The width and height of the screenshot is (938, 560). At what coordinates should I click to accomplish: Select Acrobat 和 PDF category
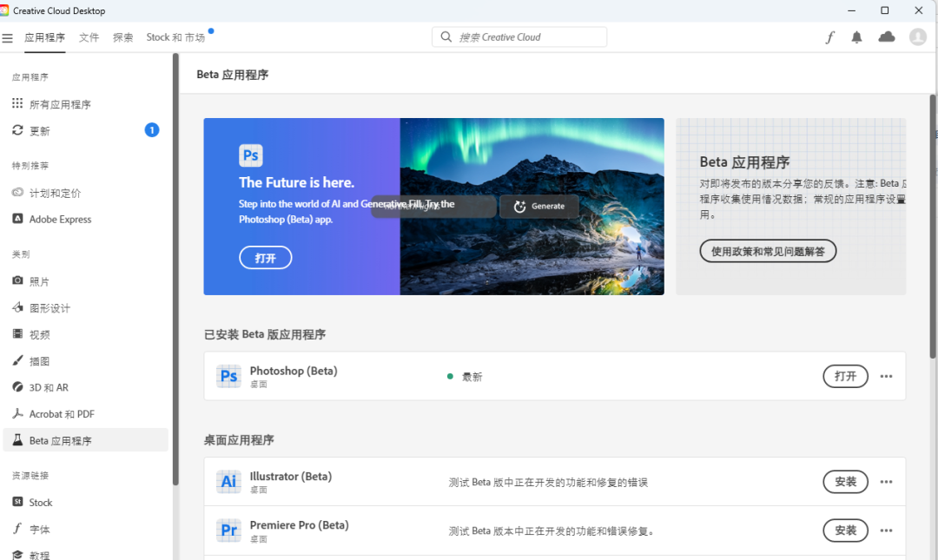pos(85,413)
